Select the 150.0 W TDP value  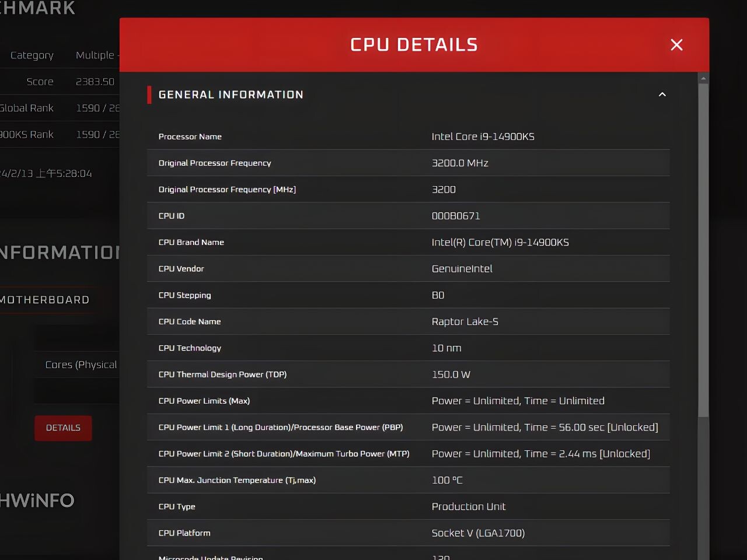tap(451, 374)
